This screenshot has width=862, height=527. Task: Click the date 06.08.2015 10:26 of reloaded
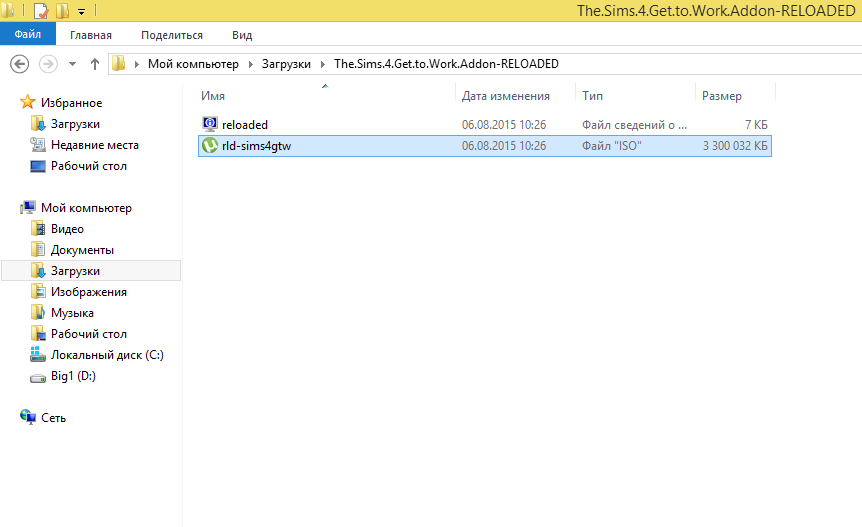coord(504,125)
